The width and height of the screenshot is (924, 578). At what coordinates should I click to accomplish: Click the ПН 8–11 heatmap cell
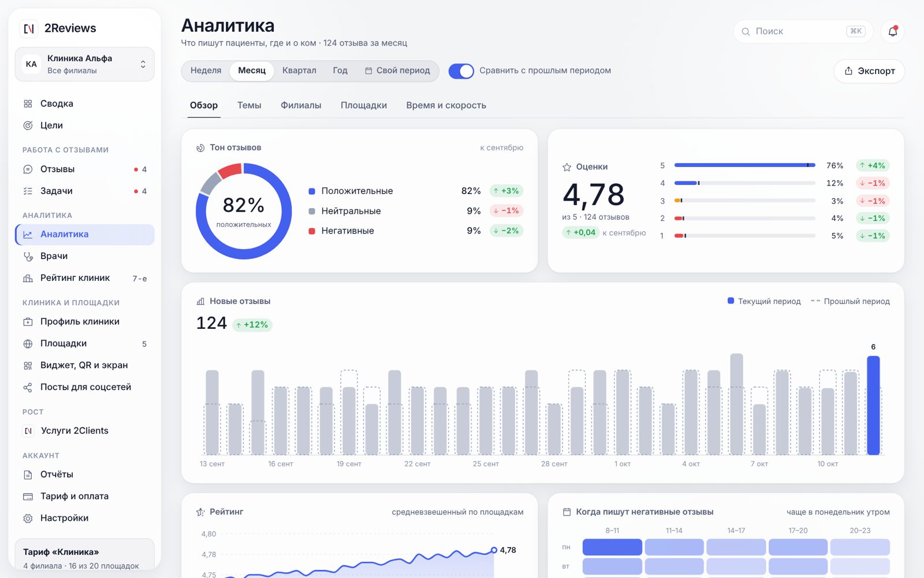pos(612,547)
